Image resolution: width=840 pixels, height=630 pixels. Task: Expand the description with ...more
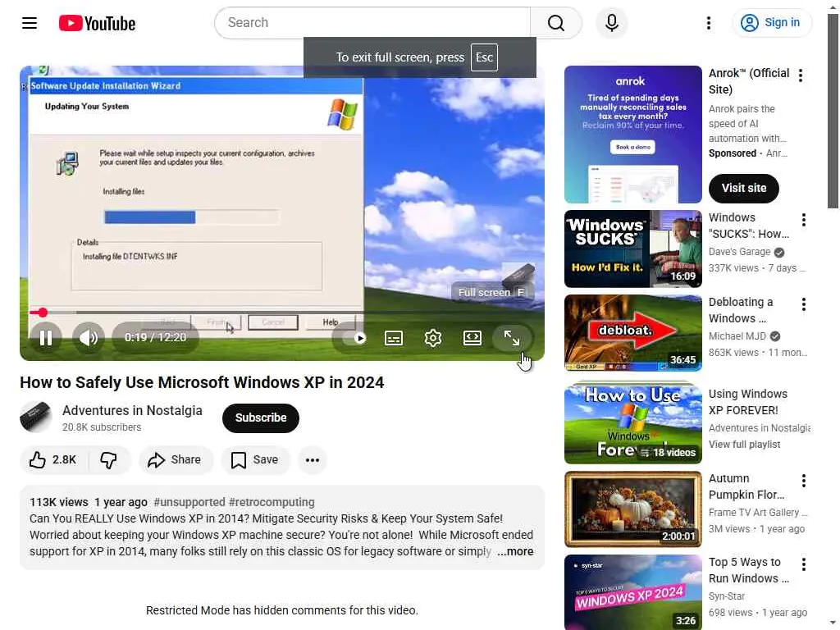pyautogui.click(x=515, y=552)
